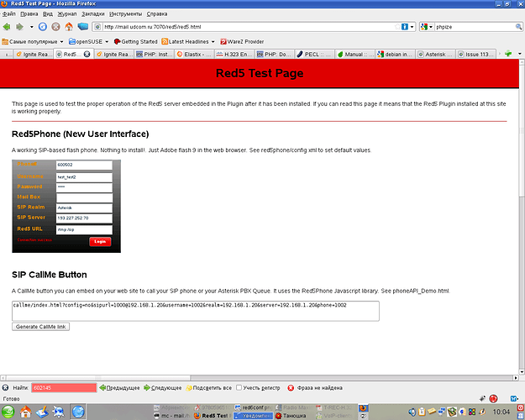The height and width of the screenshot is (420, 525).
Task: Switch to the 'Asterisk' tab
Action: coord(436,55)
